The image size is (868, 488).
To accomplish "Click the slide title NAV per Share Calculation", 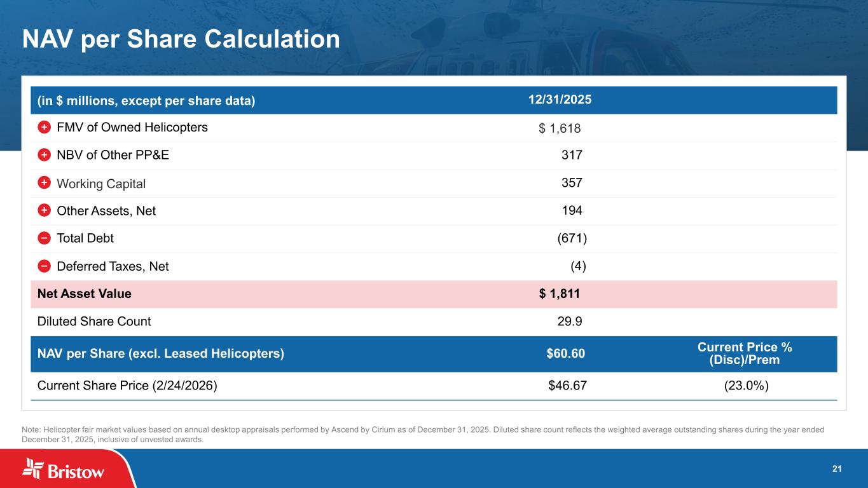I will coord(181,39).
